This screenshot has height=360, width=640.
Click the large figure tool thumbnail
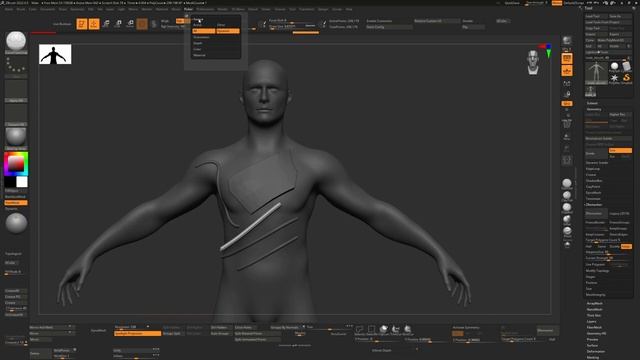click(596, 73)
